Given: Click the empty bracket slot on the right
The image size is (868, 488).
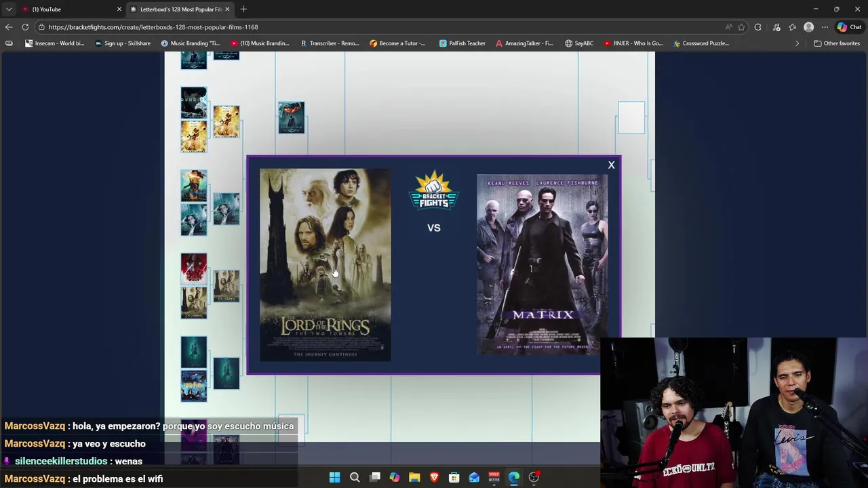Looking at the screenshot, I should pos(631,117).
